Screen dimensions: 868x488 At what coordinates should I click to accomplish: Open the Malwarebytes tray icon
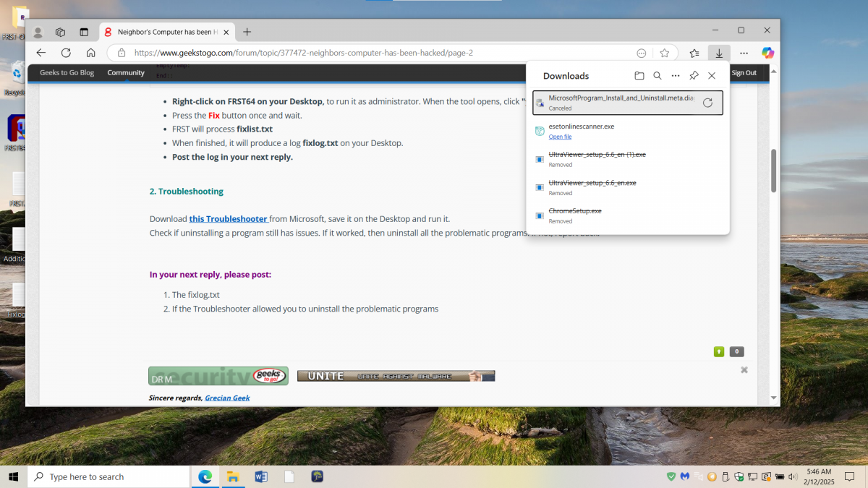click(685, 476)
